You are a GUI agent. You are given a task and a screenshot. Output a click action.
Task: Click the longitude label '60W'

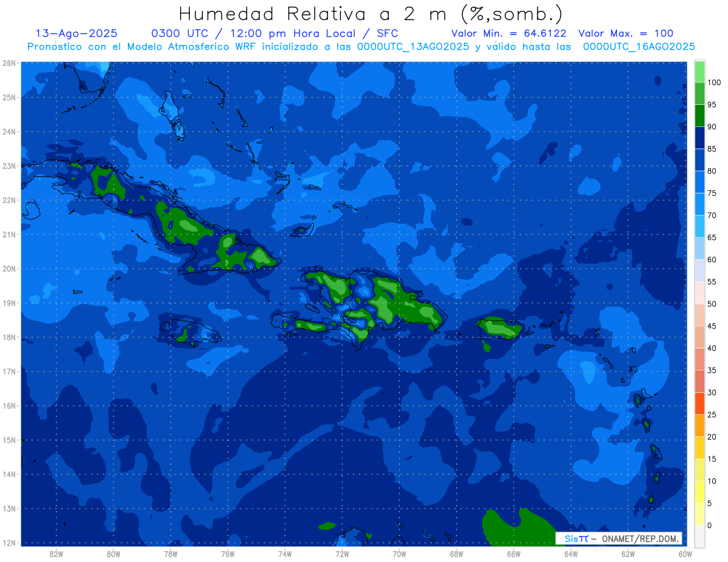click(x=685, y=554)
